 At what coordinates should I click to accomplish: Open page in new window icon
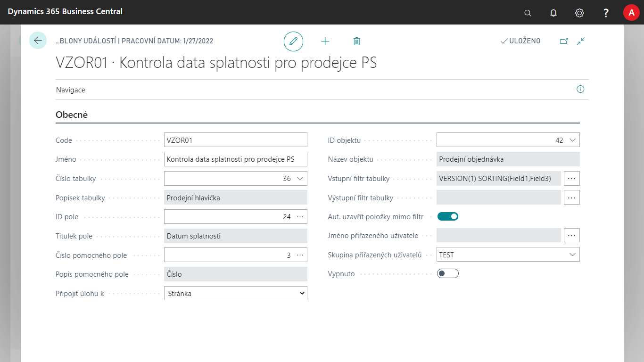tap(564, 41)
